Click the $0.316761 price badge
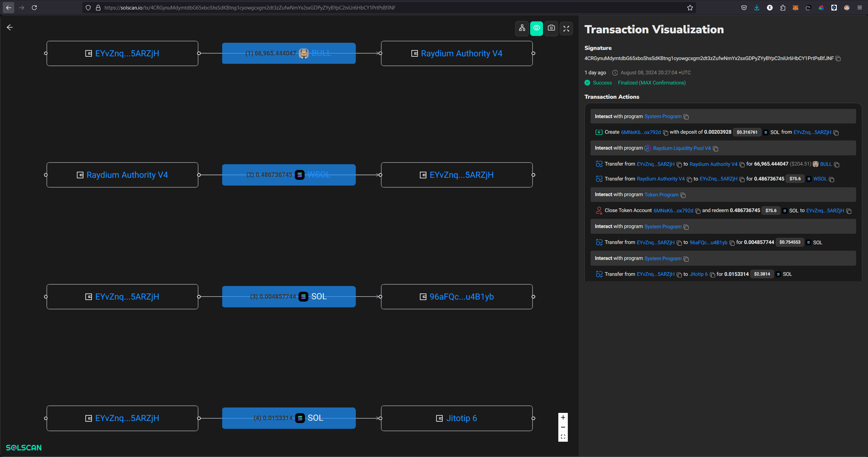The height and width of the screenshot is (457, 868). pyautogui.click(x=747, y=132)
